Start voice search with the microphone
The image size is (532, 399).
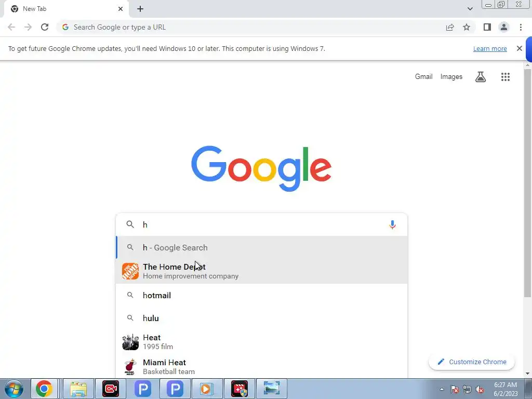393,224
